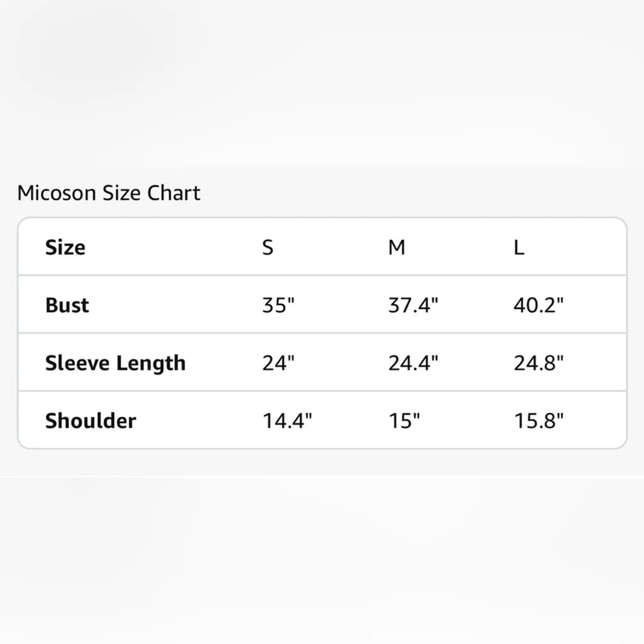
Task: Click the Sleeve Length row label
Action: 115,363
